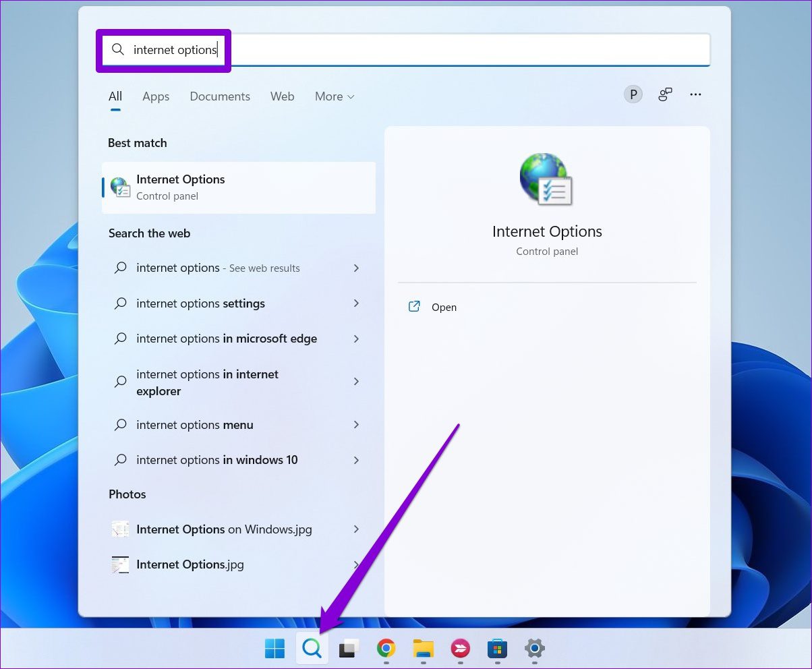Expand the More dropdown
812x669 pixels.
[x=335, y=96]
